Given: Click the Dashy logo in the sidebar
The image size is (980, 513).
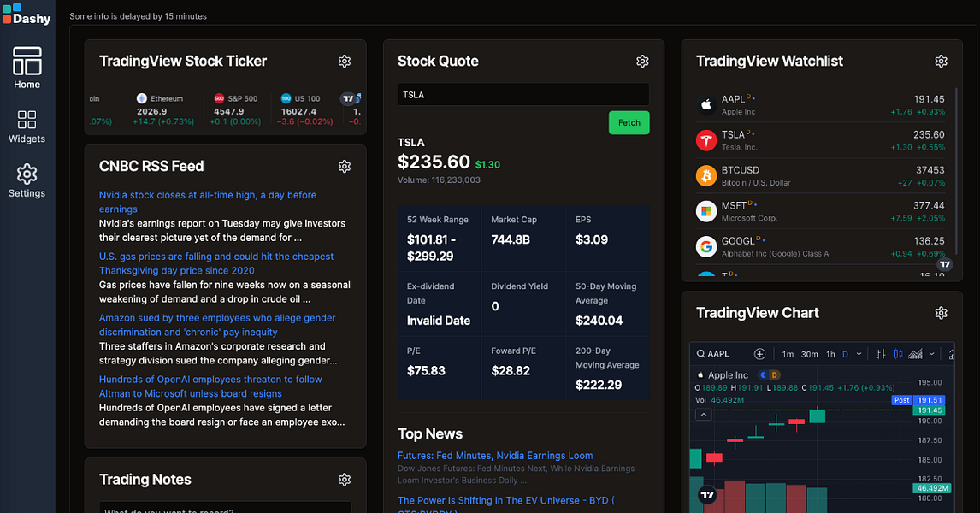Looking at the screenshot, I should click(27, 14).
